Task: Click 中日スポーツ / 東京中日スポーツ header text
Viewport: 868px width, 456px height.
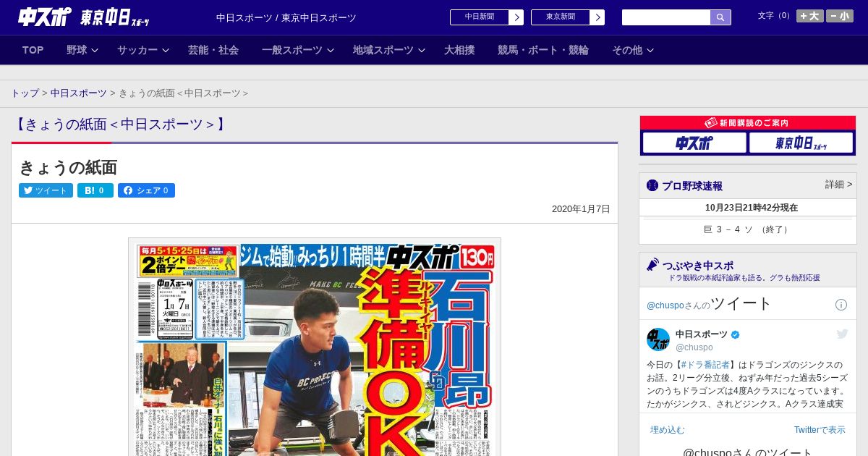Action: 286,17
